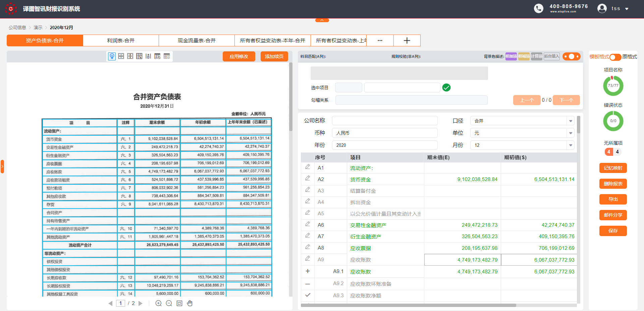Click the plus icon beside row A9.1
The height and width of the screenshot is (311, 644).
point(308,271)
